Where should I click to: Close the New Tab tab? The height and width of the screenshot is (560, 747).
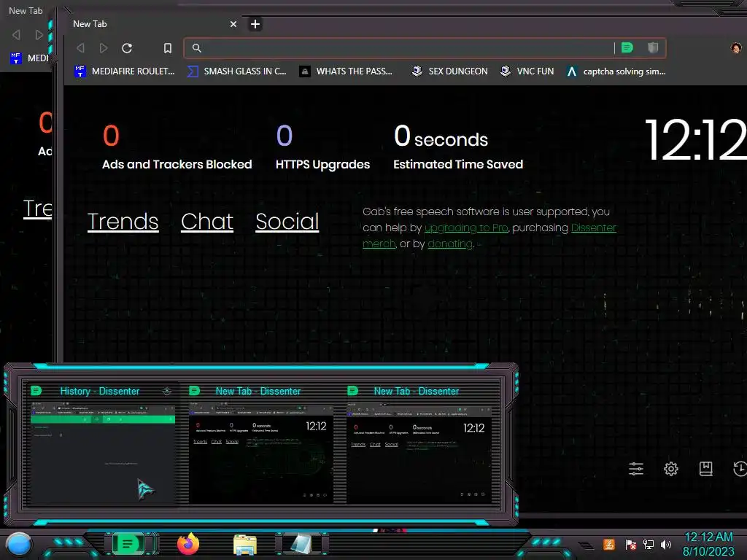pyautogui.click(x=233, y=24)
